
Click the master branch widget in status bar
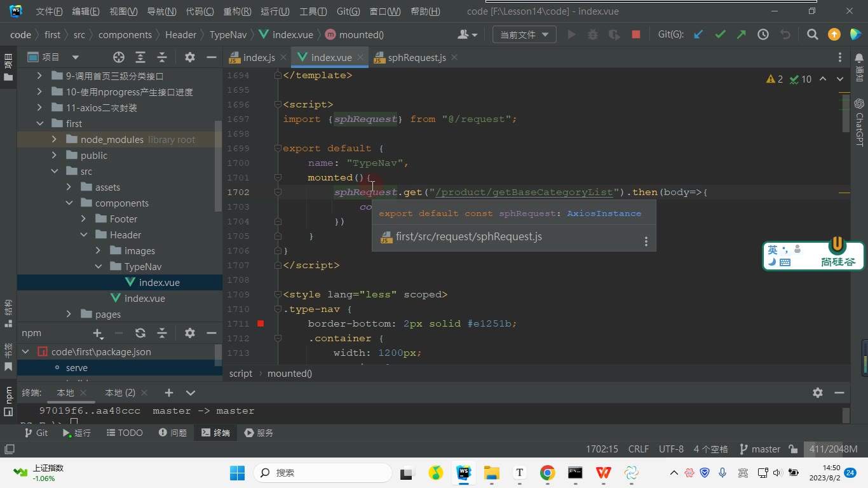point(759,449)
